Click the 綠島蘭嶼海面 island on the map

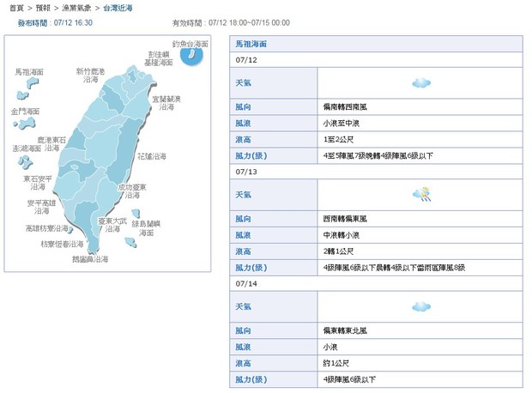(134, 215)
